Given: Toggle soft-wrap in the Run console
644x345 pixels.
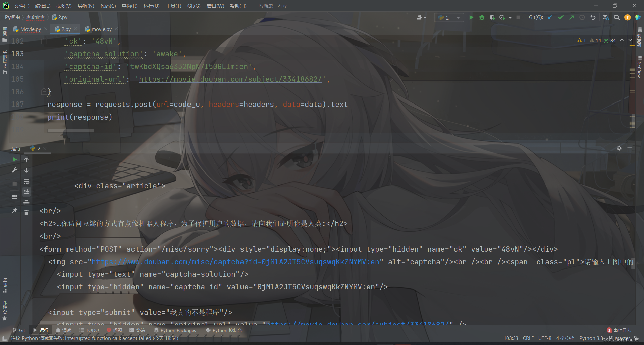Looking at the screenshot, I should tap(26, 181).
